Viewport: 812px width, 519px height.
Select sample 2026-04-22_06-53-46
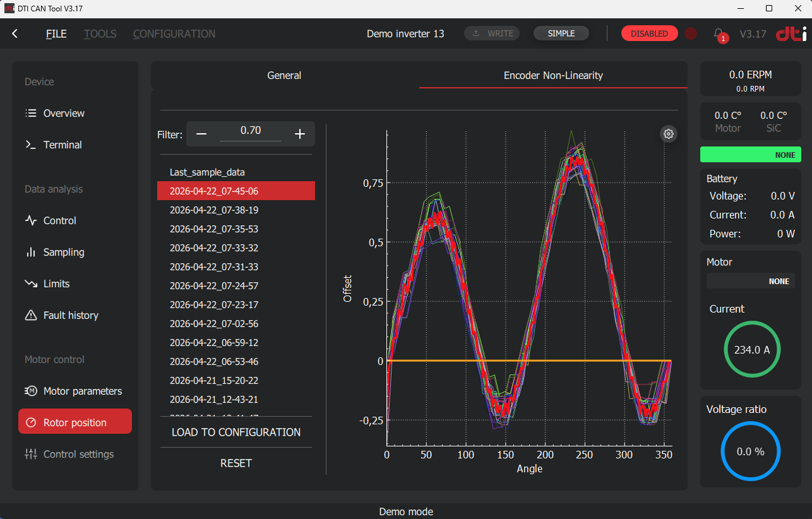pyautogui.click(x=236, y=361)
